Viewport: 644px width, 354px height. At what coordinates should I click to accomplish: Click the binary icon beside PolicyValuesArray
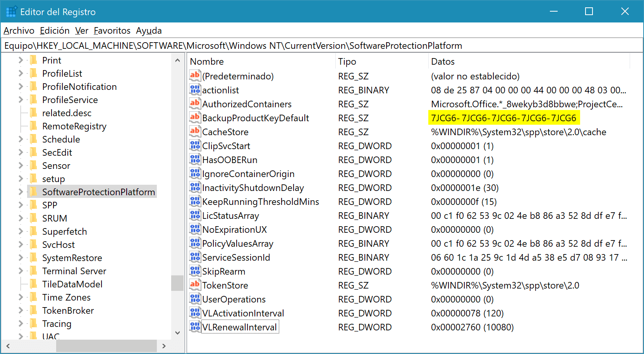(195, 243)
